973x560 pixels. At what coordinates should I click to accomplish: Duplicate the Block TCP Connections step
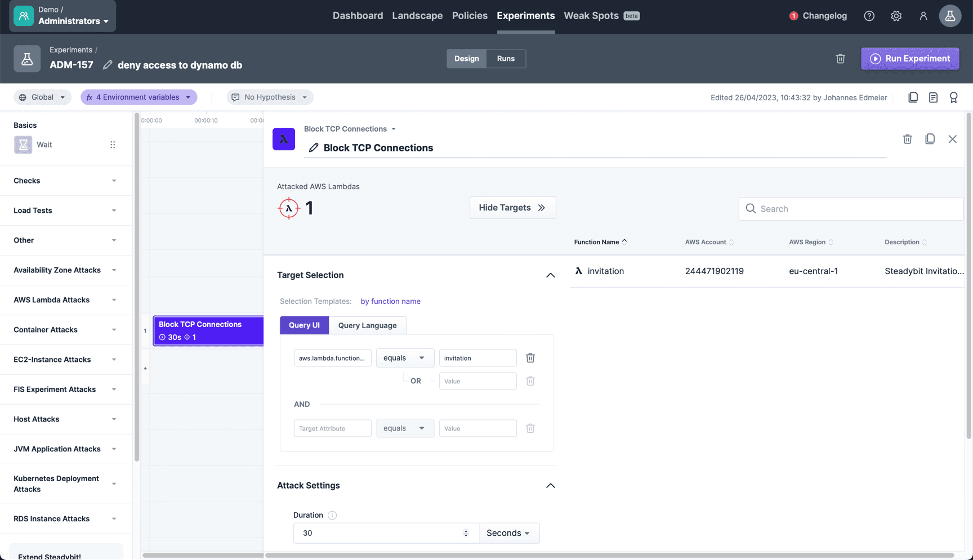coord(930,138)
